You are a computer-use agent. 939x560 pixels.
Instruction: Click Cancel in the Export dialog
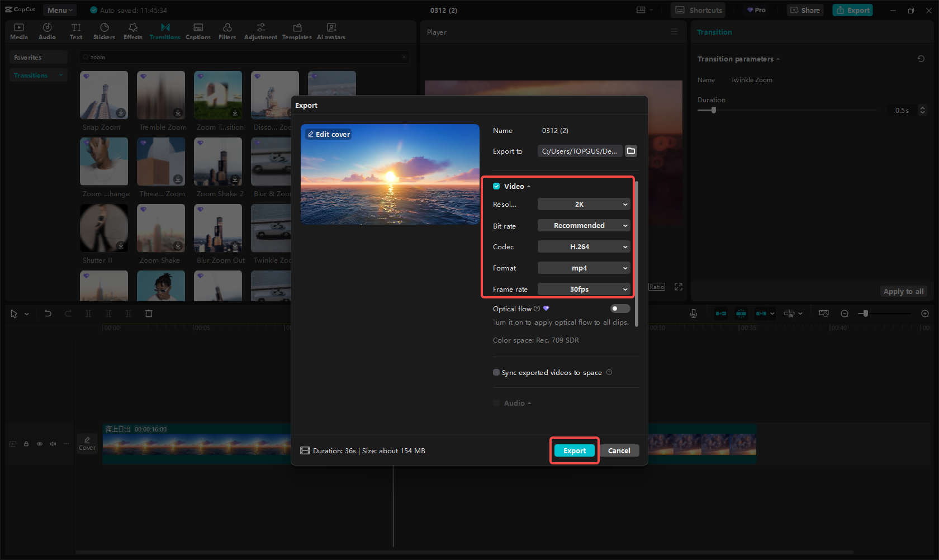(x=619, y=450)
